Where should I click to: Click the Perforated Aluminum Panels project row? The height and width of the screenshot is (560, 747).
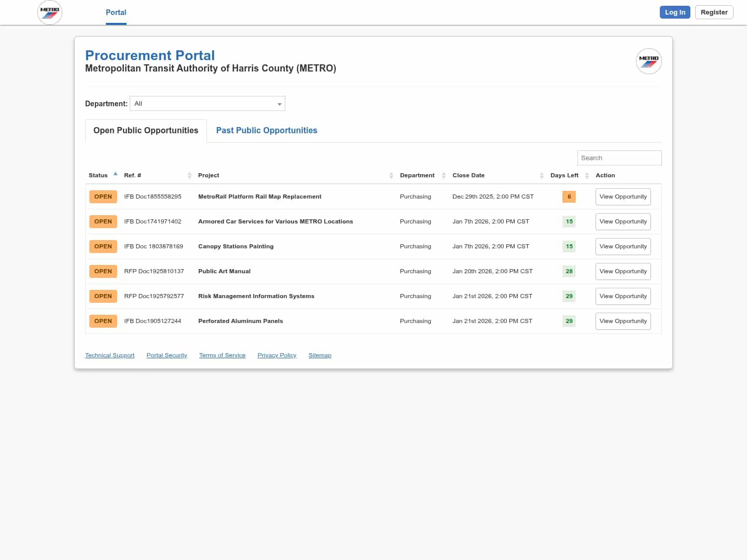click(241, 321)
